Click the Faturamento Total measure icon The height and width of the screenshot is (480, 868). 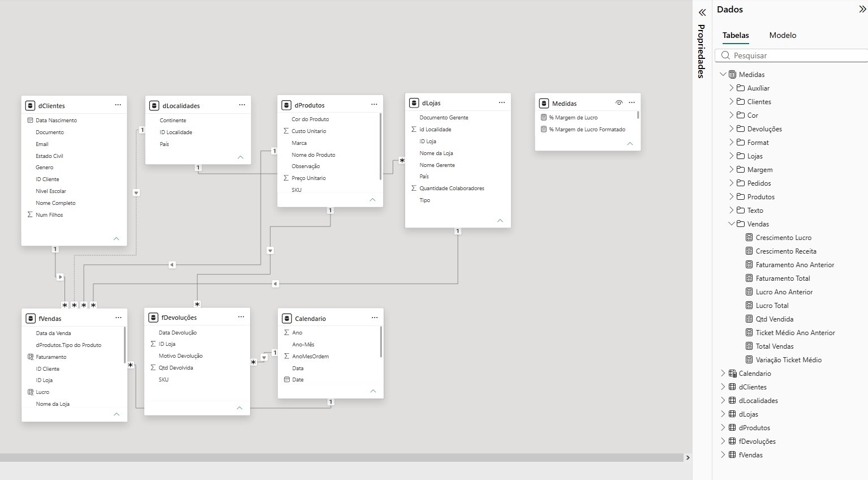749,278
